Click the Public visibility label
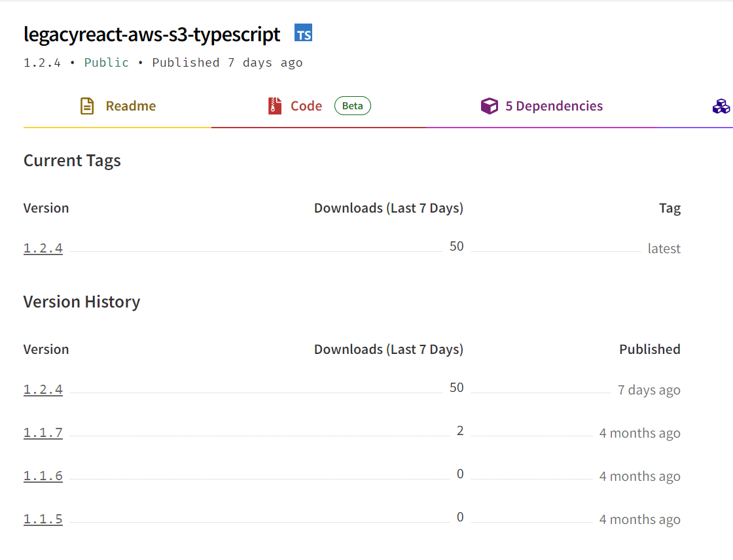 (x=107, y=63)
